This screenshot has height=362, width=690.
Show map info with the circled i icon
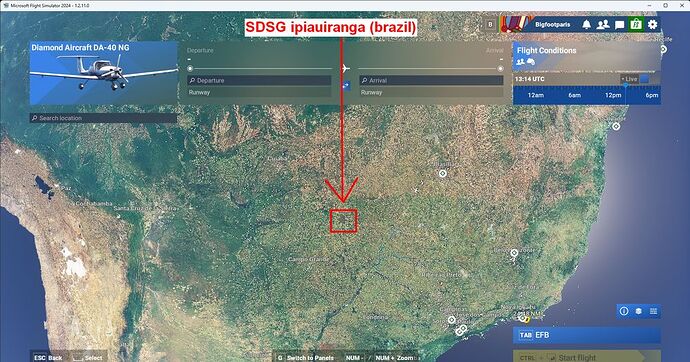click(x=624, y=311)
